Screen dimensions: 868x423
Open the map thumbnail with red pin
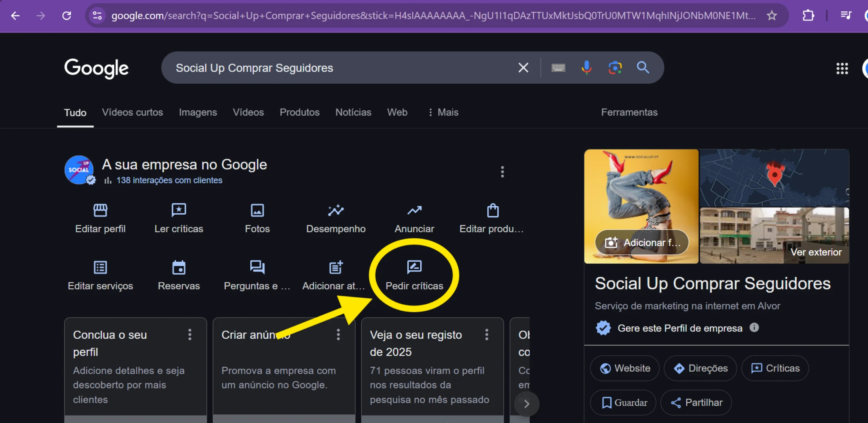click(x=774, y=178)
